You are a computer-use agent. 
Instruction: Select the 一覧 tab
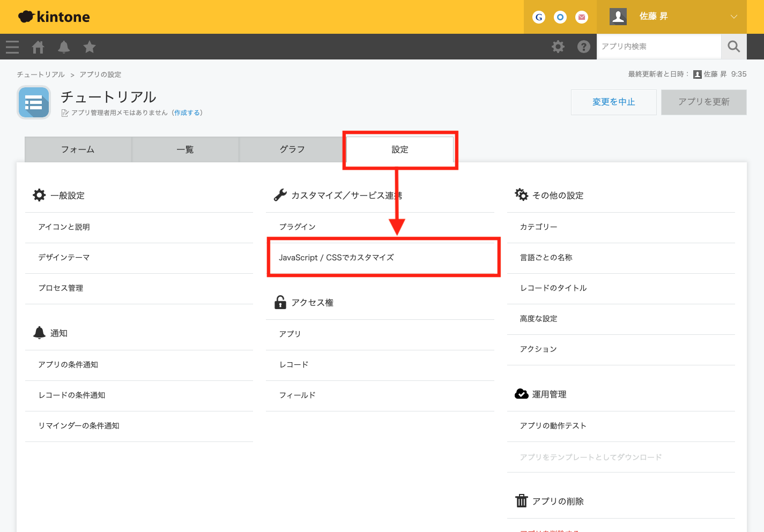(185, 149)
